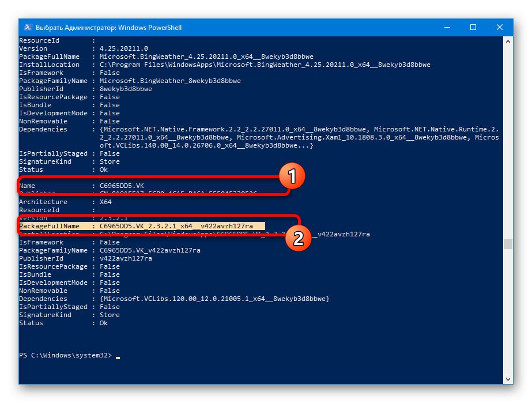Click the Microsoft.VCLibs.120.00 dependencies value
This screenshot has width=532, height=403.
214,299
